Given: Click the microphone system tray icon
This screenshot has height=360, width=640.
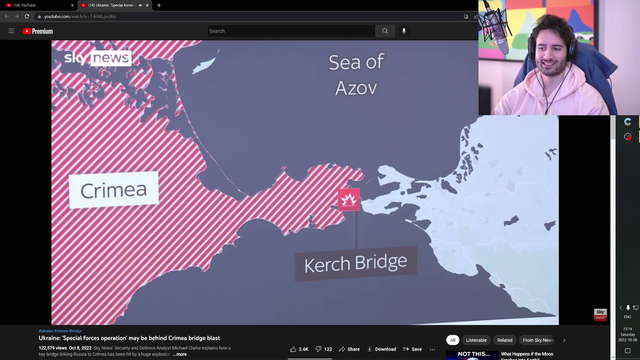Looking at the screenshot, I should tap(628, 308).
